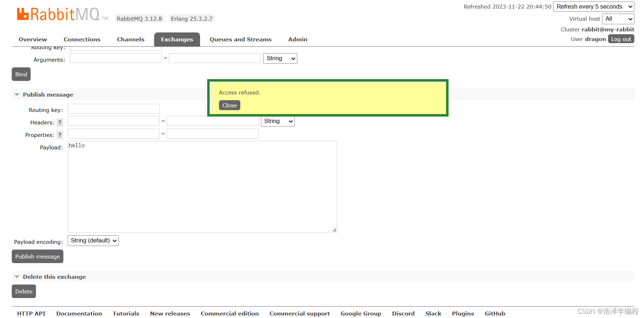Click inside the Payload text area
644x318 pixels.
tap(202, 186)
